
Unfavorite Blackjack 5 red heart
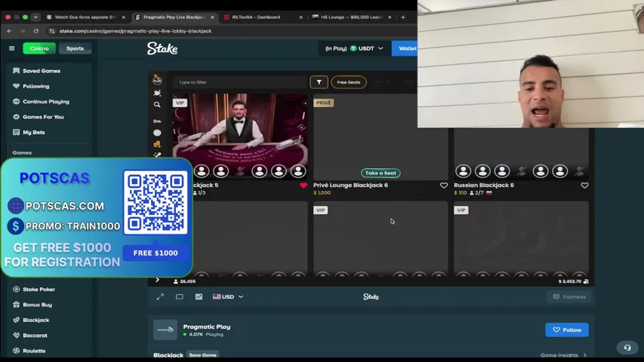pos(303,186)
